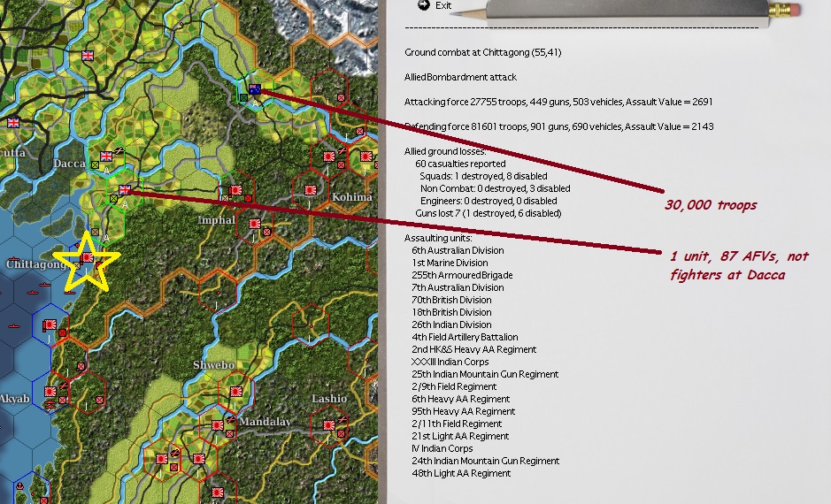
Task: Click the airfield symbol beside Dacca's British flag
Action: 119,151
